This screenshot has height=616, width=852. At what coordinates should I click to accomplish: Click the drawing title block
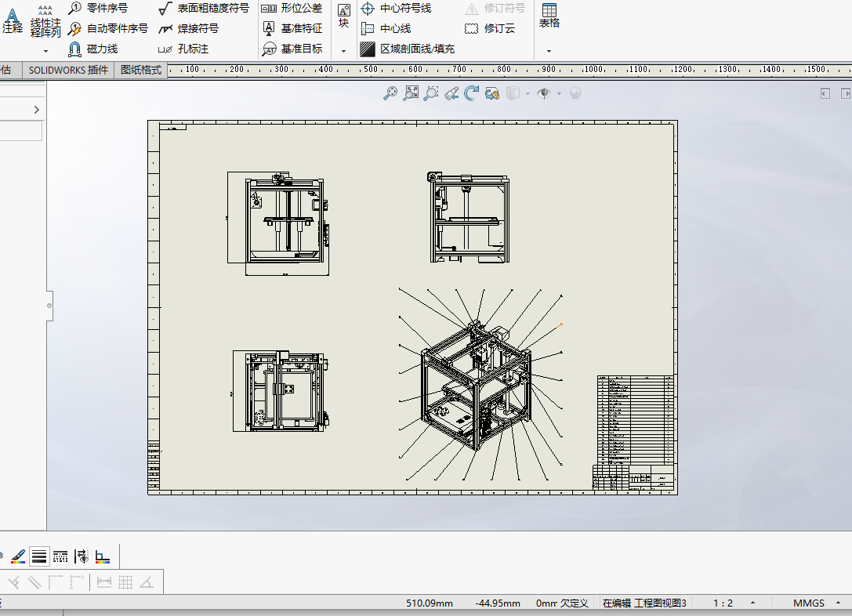pyautogui.click(x=633, y=477)
